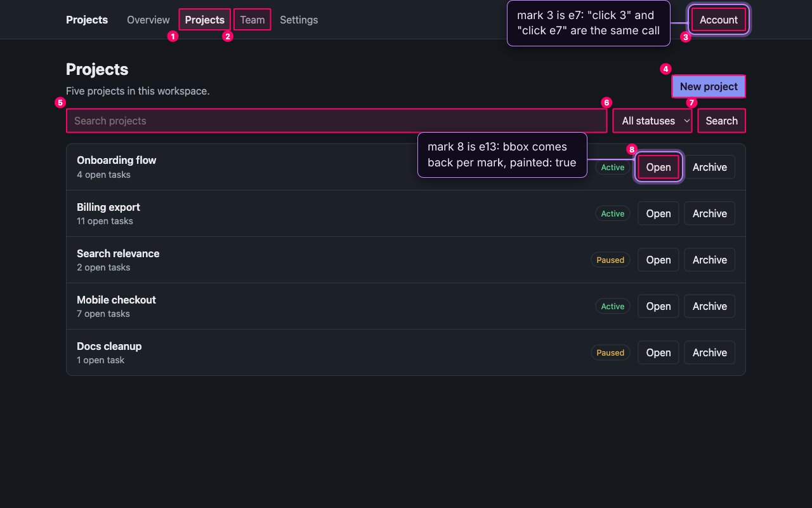Click "Five projects in this workspace." text
Viewport: 812px width, 508px height.
tap(138, 91)
